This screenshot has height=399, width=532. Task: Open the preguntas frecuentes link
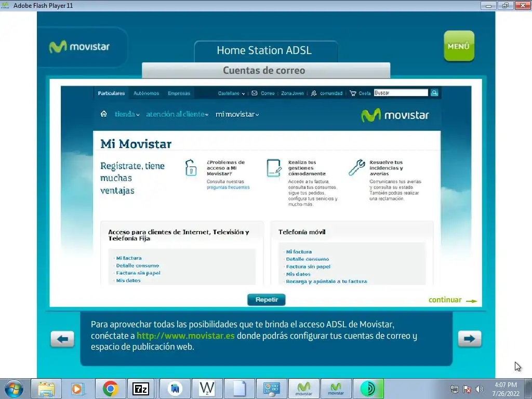tap(228, 187)
